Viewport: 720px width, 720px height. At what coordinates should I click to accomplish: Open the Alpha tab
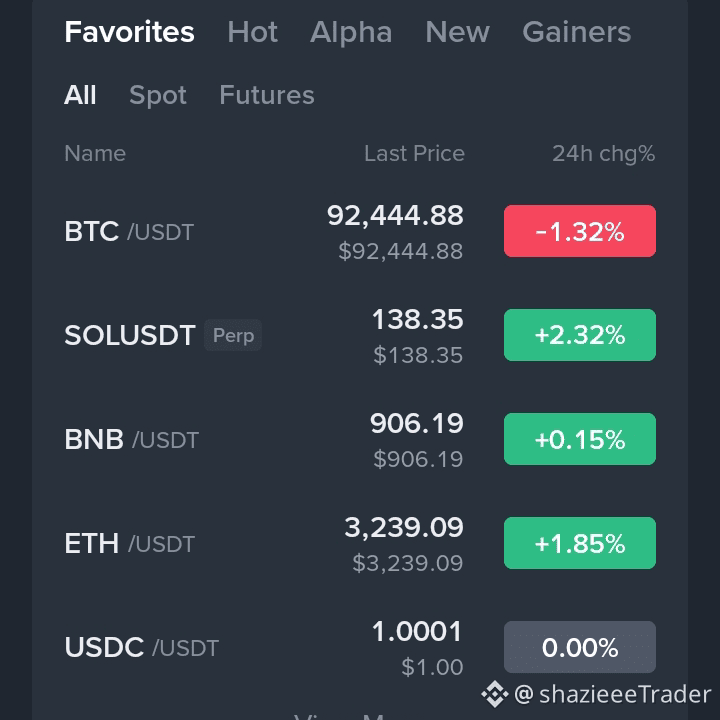pos(351,32)
